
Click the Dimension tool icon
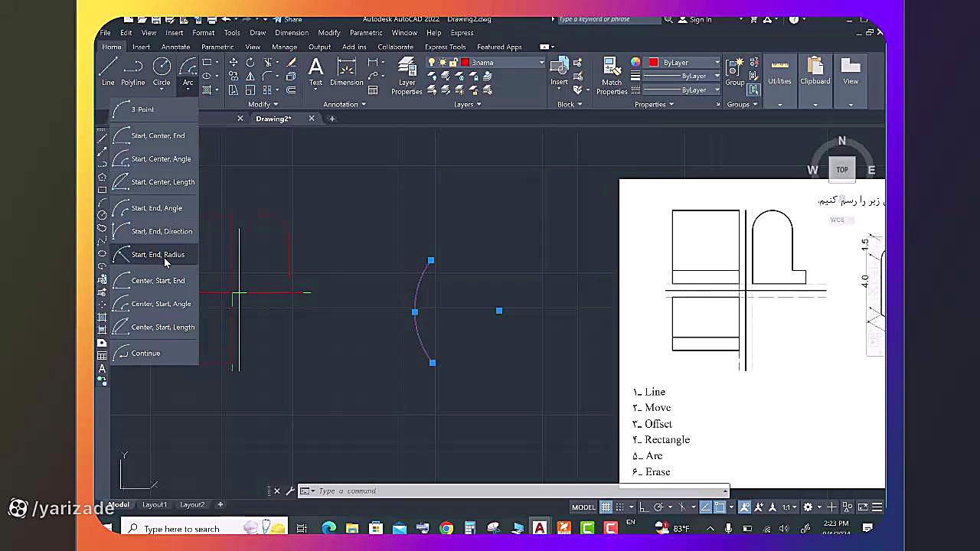pyautogui.click(x=346, y=70)
